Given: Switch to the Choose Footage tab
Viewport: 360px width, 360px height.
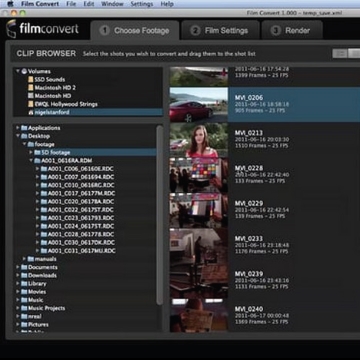Looking at the screenshot, I should pos(135,31).
